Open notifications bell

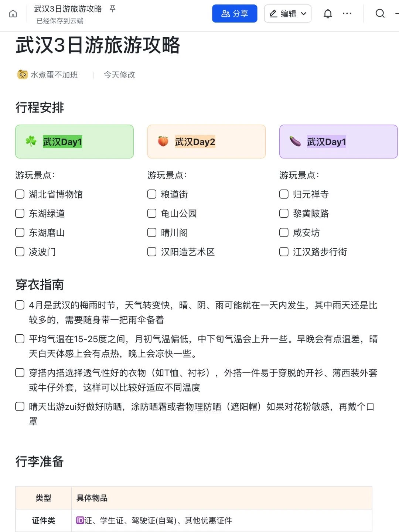tap(328, 14)
